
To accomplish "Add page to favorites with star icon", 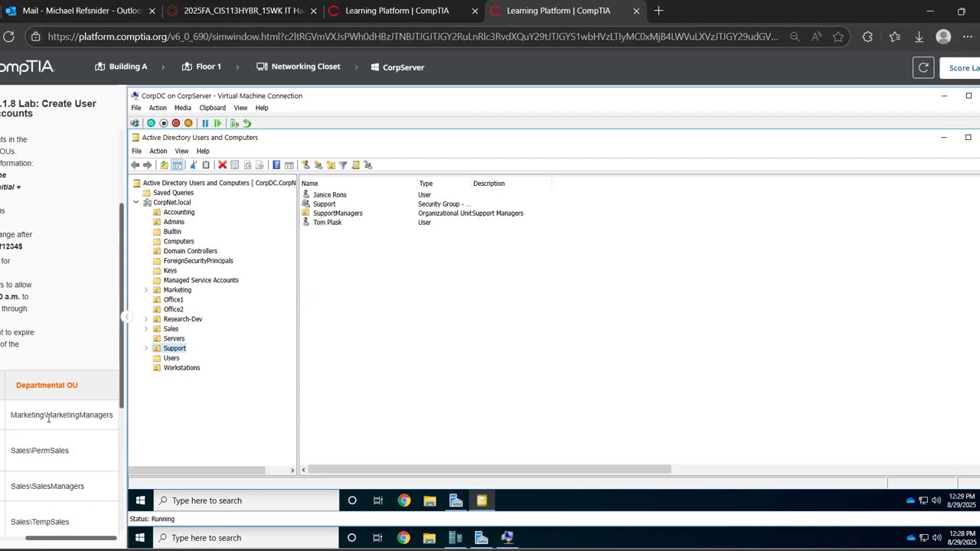I will pyautogui.click(x=838, y=37).
